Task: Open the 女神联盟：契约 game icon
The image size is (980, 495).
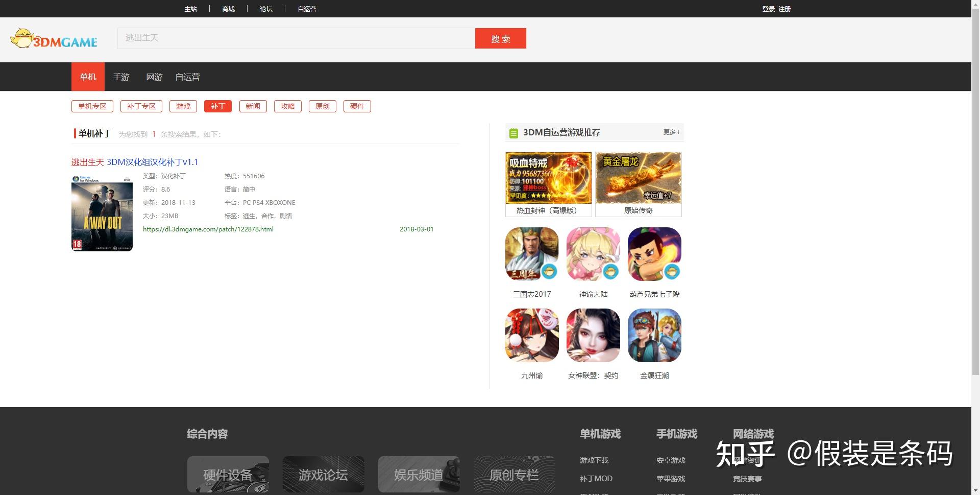Action: tap(593, 335)
